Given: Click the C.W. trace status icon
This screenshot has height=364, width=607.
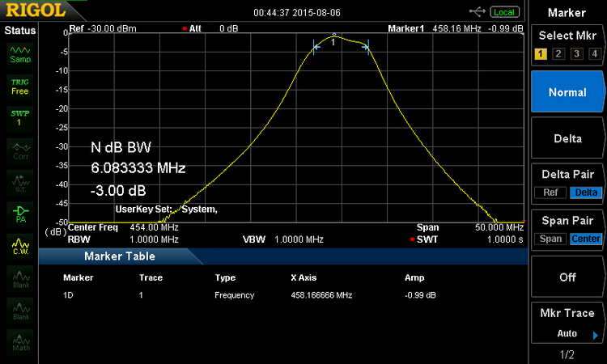Looking at the screenshot, I should pos(19,245).
